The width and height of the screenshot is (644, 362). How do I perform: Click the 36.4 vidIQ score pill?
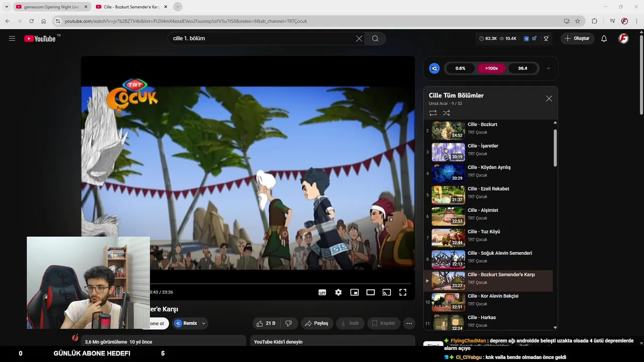point(523,68)
